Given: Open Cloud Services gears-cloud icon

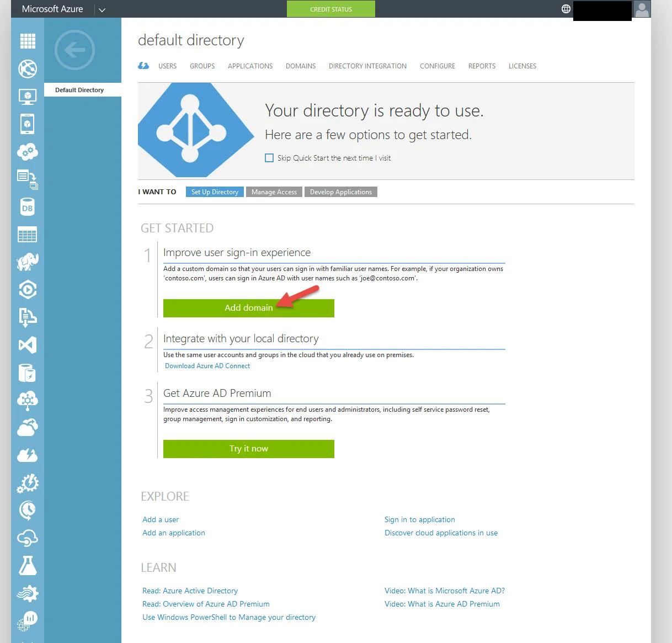Looking at the screenshot, I should 28,151.
